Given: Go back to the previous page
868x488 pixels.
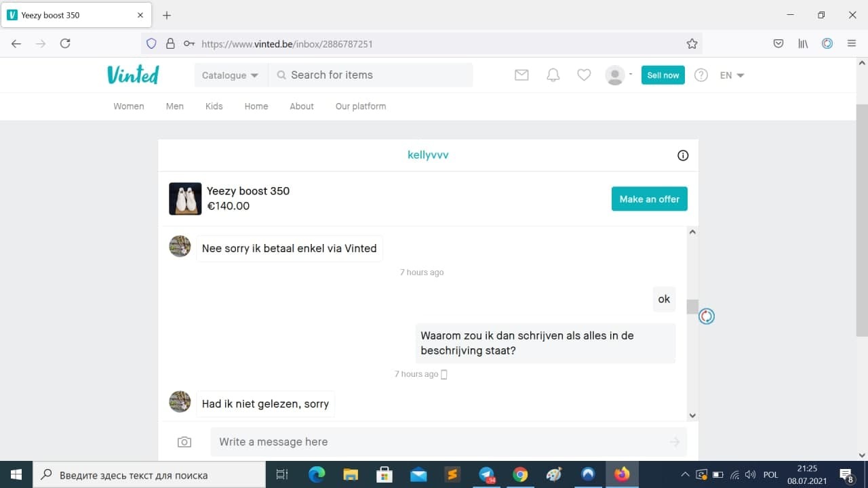Looking at the screenshot, I should pos(16,43).
